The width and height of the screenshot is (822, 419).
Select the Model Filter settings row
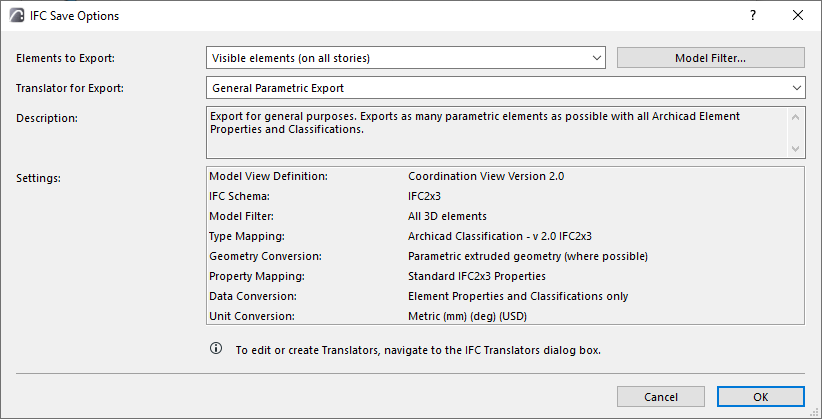point(505,216)
